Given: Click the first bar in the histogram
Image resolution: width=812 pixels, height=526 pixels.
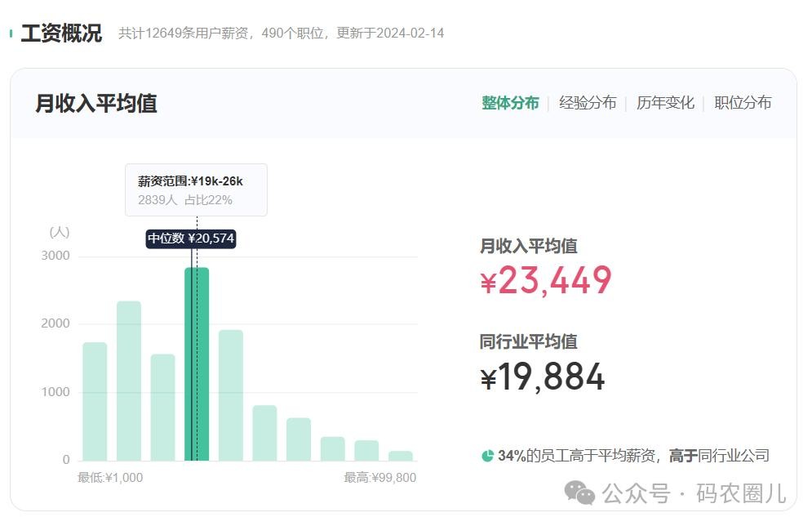Looking at the screenshot, I should (x=95, y=401).
